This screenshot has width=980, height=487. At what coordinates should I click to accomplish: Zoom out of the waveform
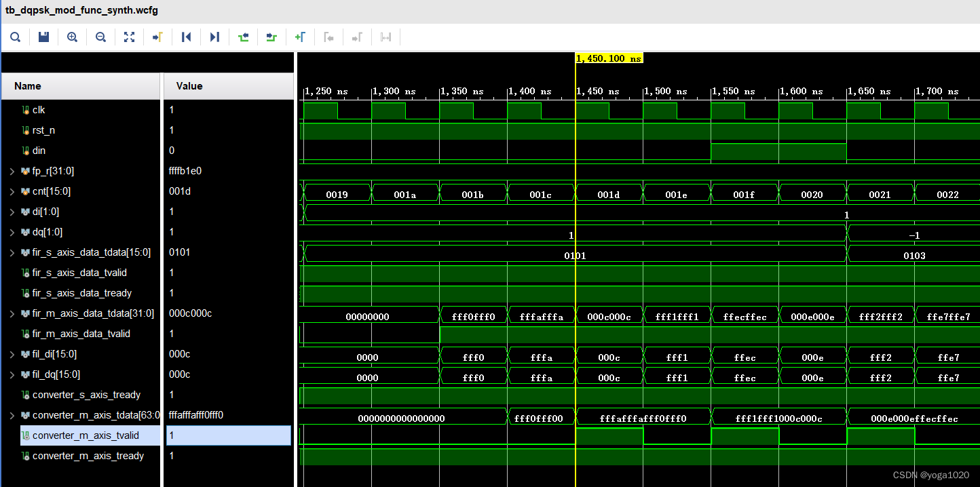point(100,37)
